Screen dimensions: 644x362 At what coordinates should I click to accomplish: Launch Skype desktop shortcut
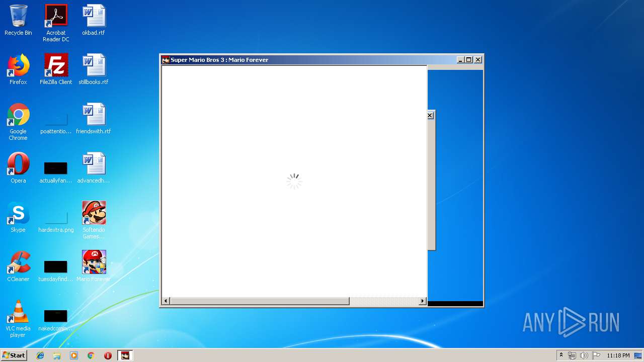click(x=18, y=217)
